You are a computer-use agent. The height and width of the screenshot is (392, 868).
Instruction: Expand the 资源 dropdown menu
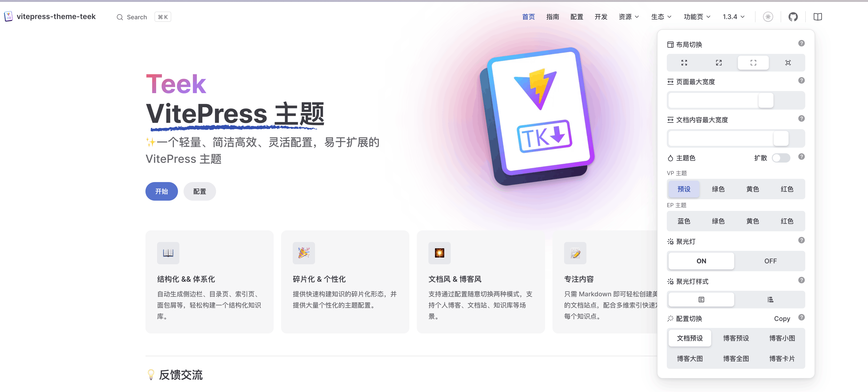[628, 17]
